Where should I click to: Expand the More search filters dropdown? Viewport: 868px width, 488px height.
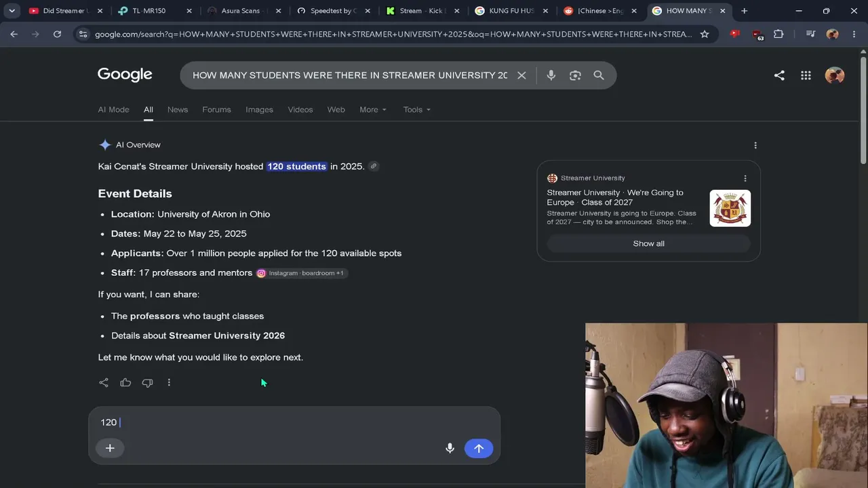[x=373, y=110]
